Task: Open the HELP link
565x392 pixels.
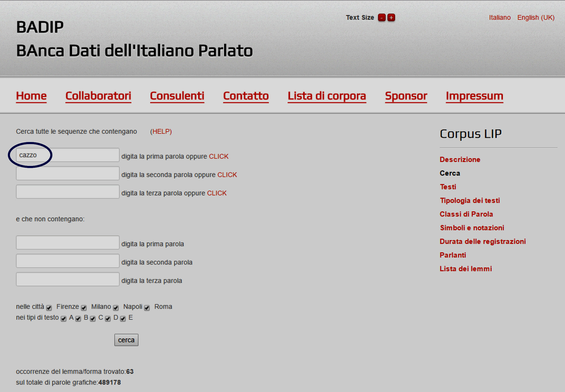Action: (x=161, y=131)
